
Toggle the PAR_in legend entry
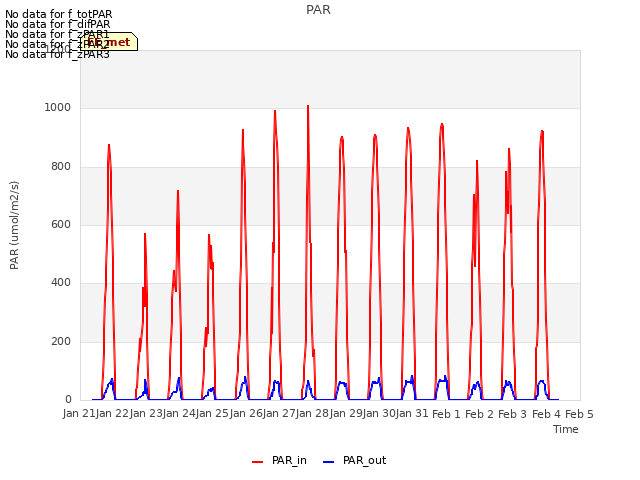[279, 461]
